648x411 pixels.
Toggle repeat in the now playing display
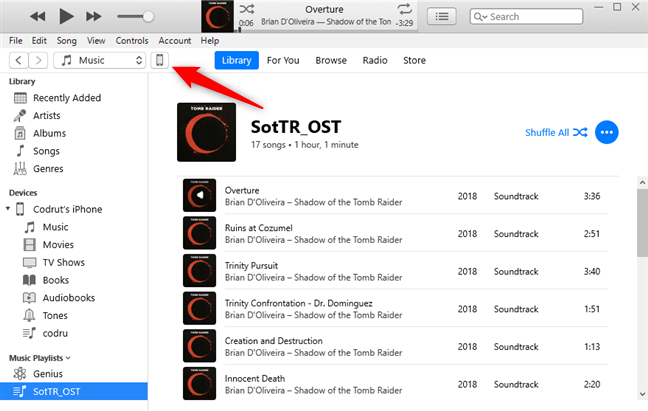(404, 9)
